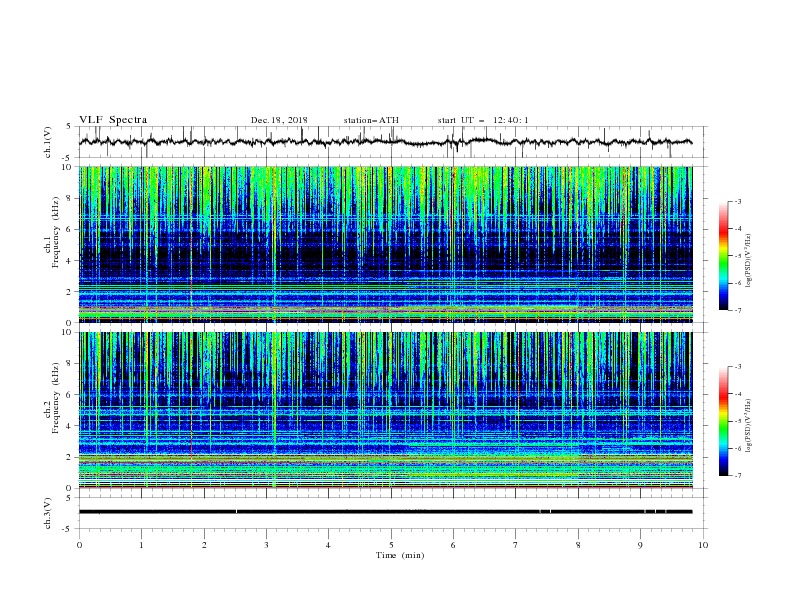Click the lower color scale bar
792x612 pixels.
pos(723,421)
